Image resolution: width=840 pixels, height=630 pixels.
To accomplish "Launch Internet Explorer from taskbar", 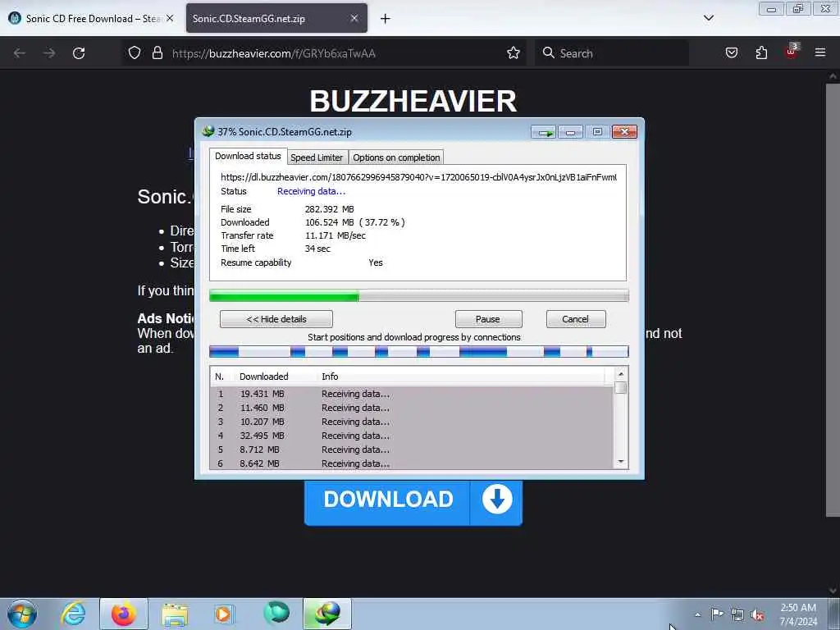I will click(73, 614).
